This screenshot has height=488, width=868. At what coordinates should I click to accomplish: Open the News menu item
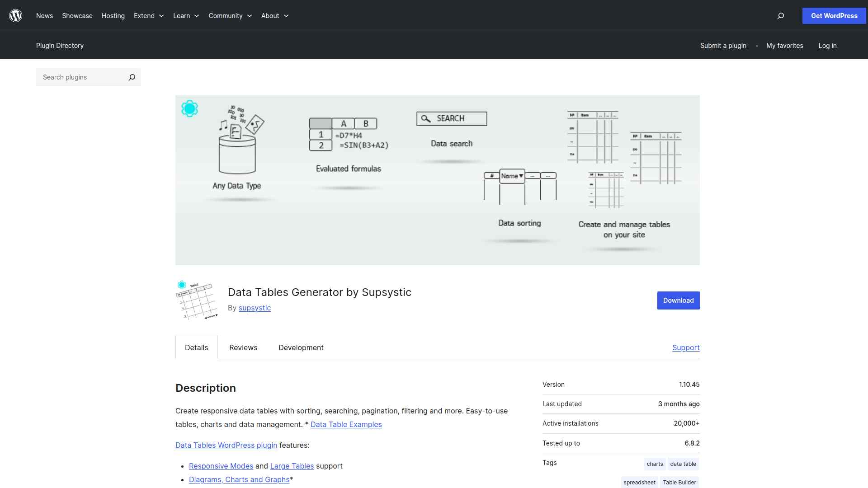pyautogui.click(x=45, y=16)
